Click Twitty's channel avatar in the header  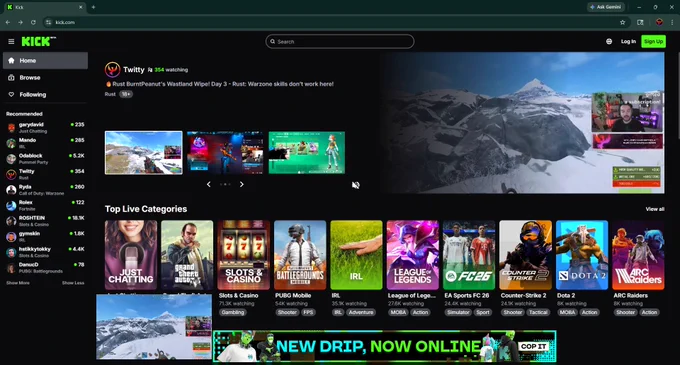(x=112, y=69)
